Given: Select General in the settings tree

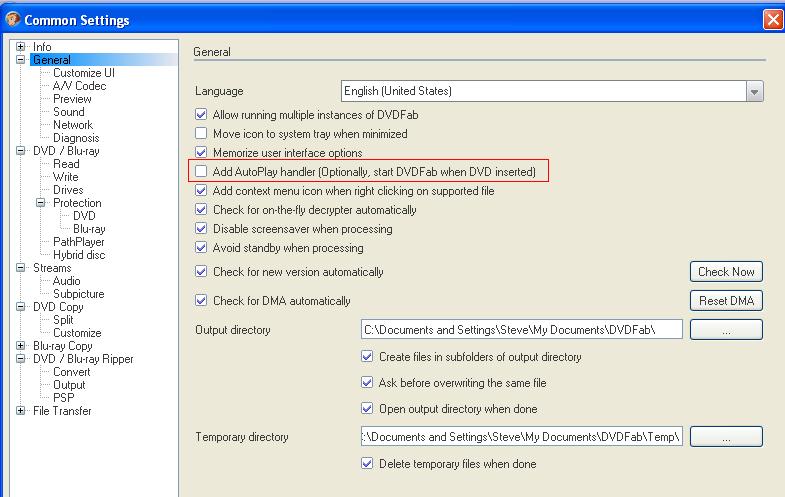Looking at the screenshot, I should click(52, 60).
